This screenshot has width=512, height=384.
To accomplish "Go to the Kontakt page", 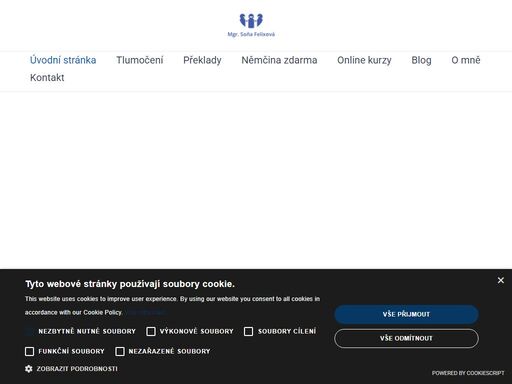I will [47, 77].
